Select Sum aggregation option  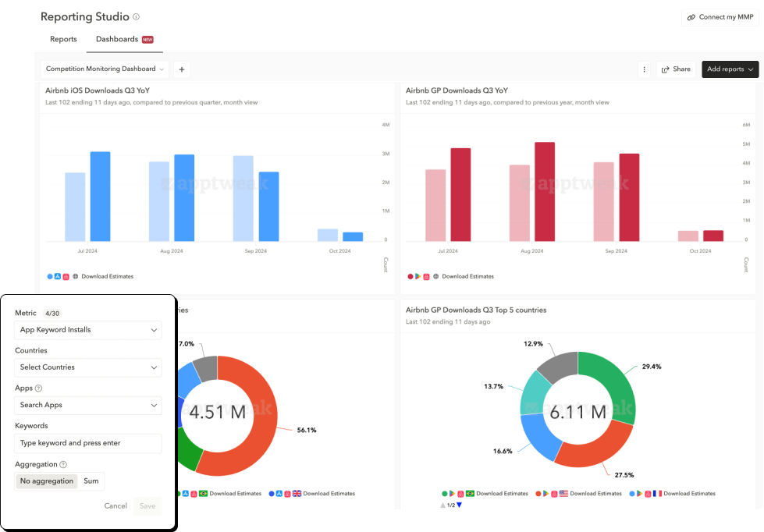[91, 481]
